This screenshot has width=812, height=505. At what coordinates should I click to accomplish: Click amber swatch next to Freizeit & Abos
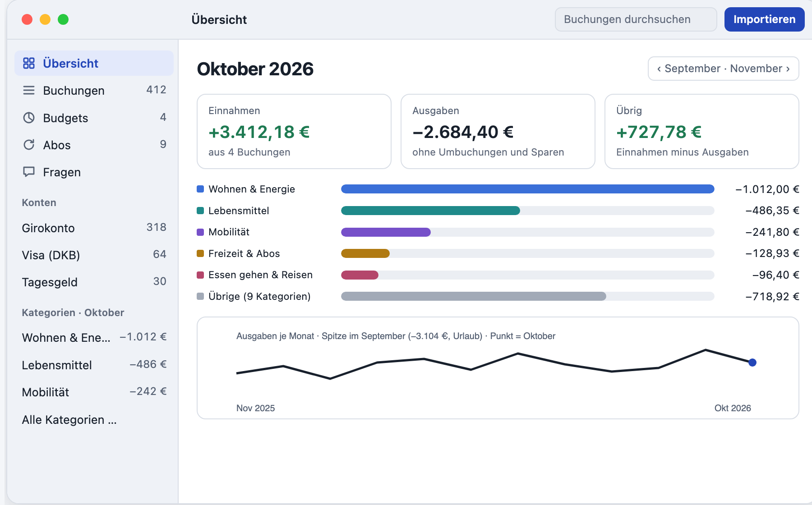(200, 253)
